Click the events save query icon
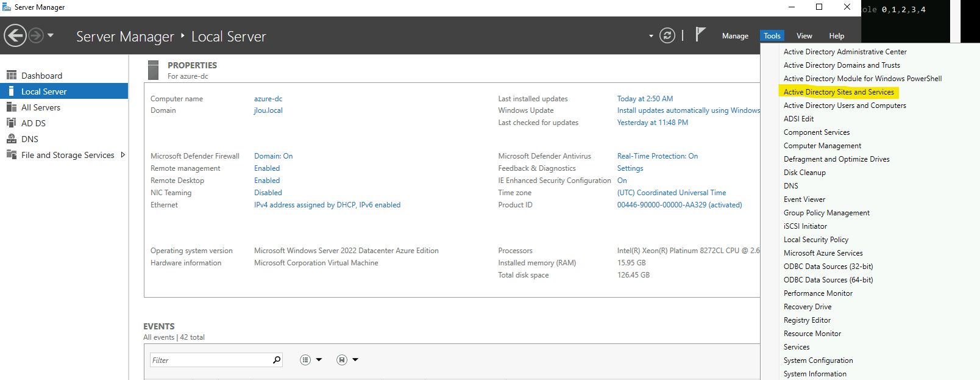Image resolution: width=980 pixels, height=380 pixels. [x=342, y=360]
